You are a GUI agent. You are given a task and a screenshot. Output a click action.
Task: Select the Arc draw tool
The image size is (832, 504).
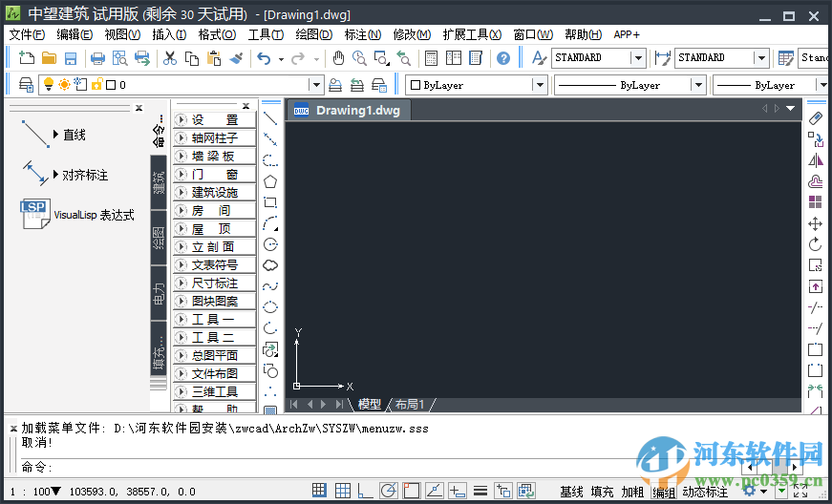[270, 223]
